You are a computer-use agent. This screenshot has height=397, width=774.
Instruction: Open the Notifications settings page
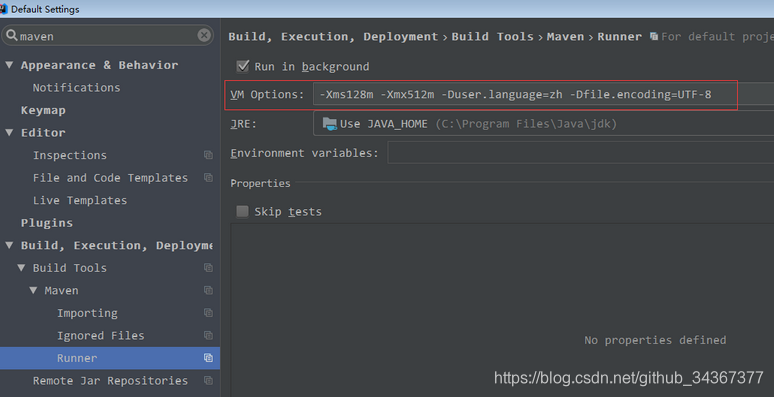(x=77, y=87)
